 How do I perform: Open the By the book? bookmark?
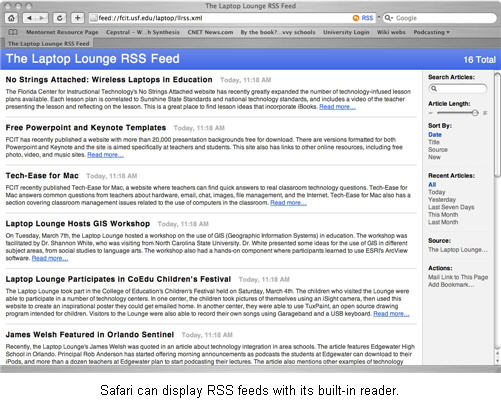pos(278,32)
